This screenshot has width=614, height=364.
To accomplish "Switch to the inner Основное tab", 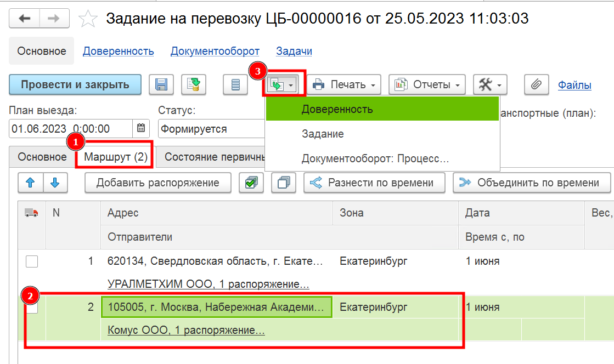I will pyautogui.click(x=42, y=157).
